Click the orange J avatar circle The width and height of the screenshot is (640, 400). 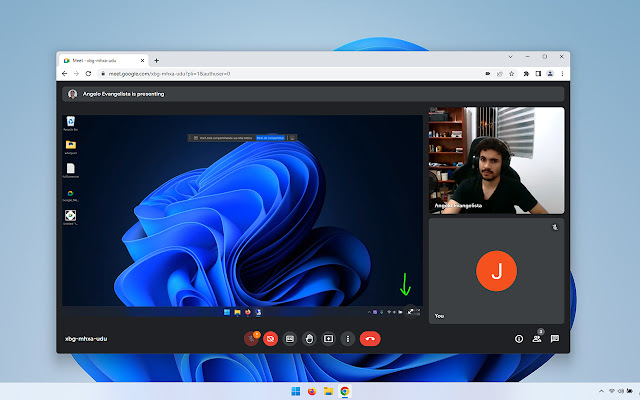(x=496, y=271)
